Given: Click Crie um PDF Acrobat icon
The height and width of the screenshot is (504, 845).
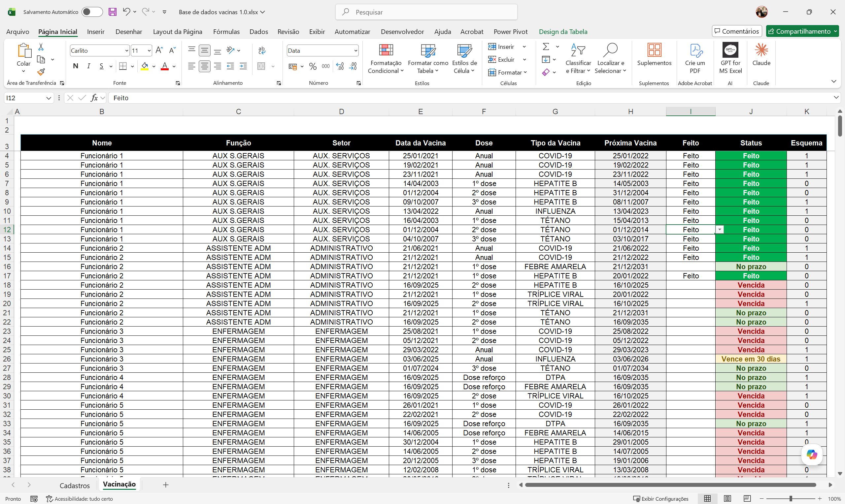Looking at the screenshot, I should (x=695, y=59).
